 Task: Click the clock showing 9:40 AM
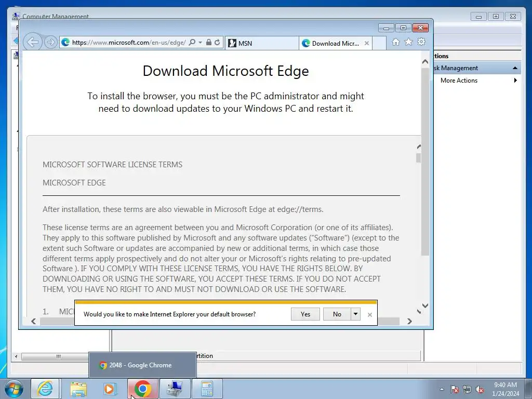tap(505, 389)
